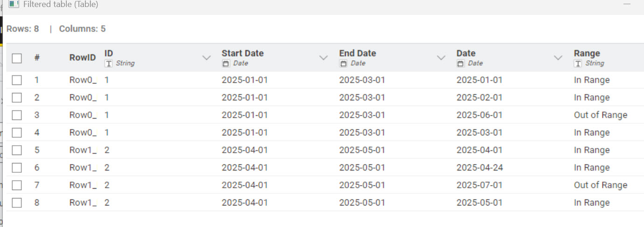644x227 pixels.
Task: Open the End Date column dropdown
Action: click(x=441, y=58)
